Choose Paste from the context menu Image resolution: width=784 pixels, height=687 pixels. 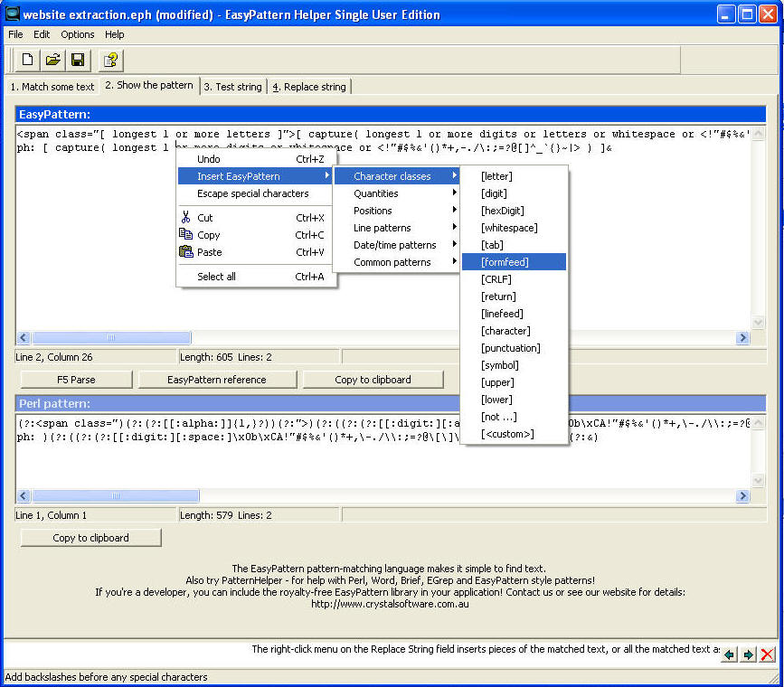pos(257,252)
